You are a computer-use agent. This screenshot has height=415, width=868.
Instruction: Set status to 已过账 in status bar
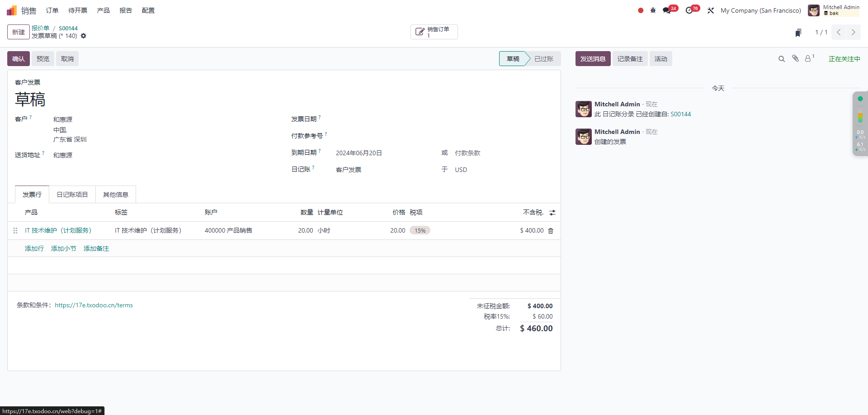543,59
